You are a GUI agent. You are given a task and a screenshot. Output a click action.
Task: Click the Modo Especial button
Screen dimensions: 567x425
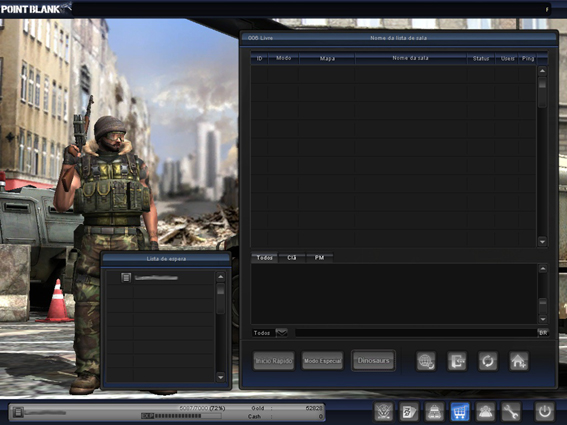(x=323, y=361)
